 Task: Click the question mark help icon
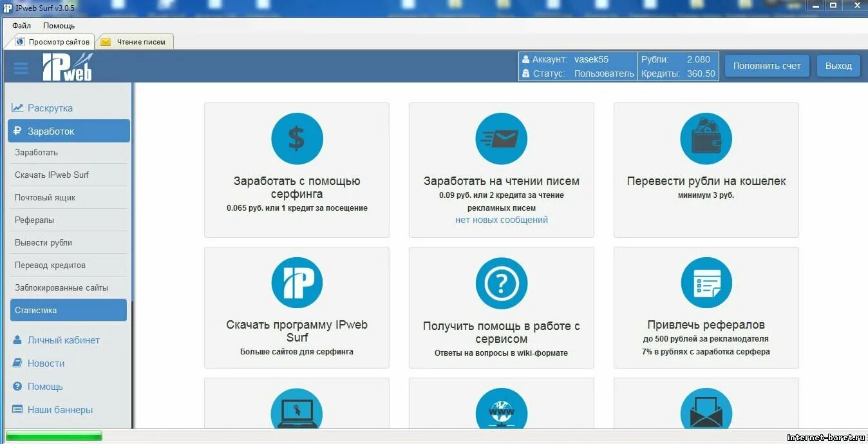pos(501,283)
